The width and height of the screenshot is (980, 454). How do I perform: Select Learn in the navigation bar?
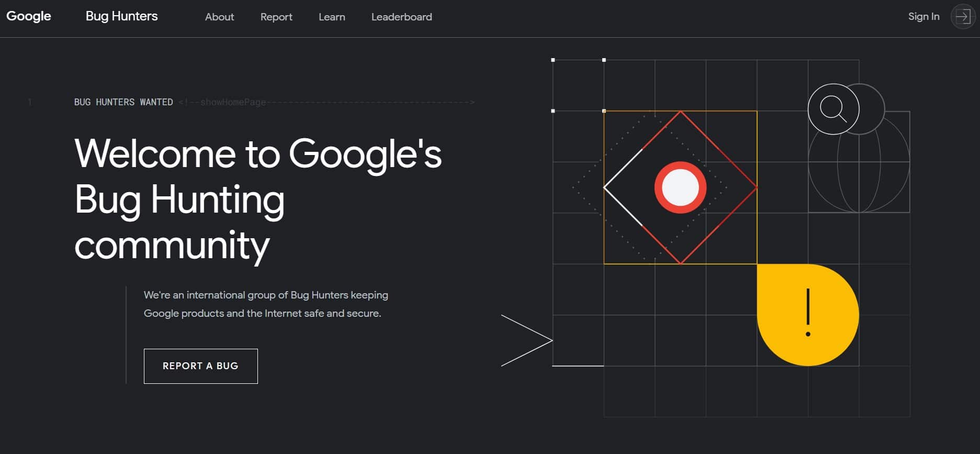(332, 17)
